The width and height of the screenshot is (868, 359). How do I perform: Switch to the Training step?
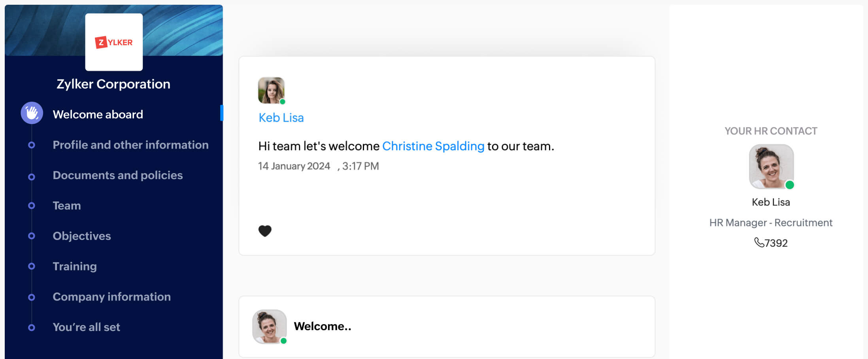75,266
